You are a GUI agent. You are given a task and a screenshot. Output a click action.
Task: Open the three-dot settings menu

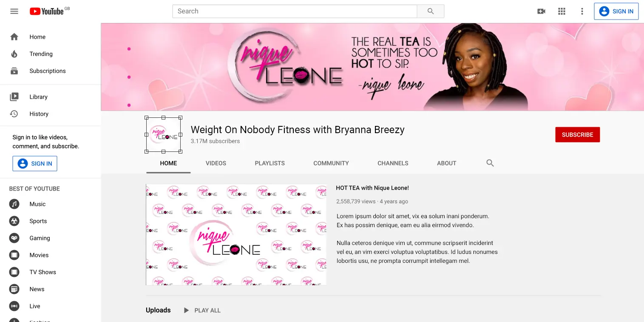[582, 11]
